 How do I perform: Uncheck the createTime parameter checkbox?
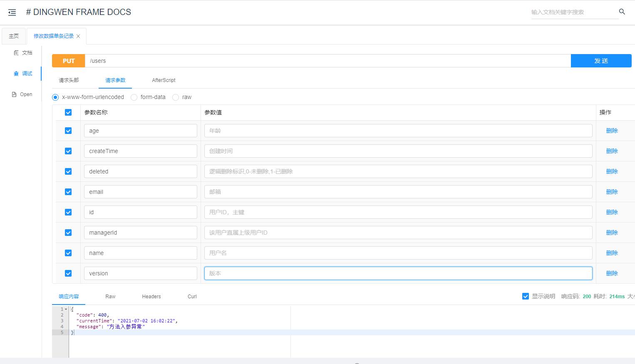click(68, 151)
